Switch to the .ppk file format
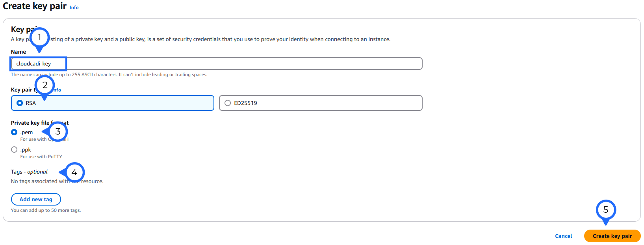Image resolution: width=644 pixels, height=245 pixels. tap(14, 150)
